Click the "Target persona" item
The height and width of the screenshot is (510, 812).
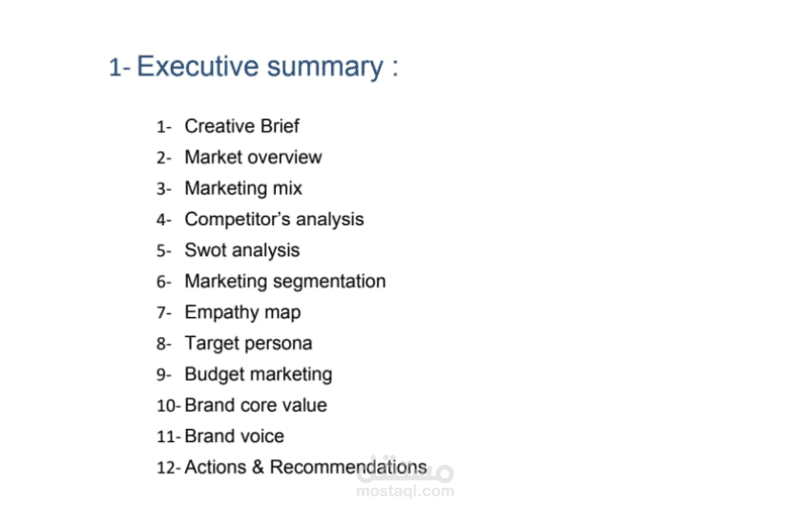[x=249, y=344]
